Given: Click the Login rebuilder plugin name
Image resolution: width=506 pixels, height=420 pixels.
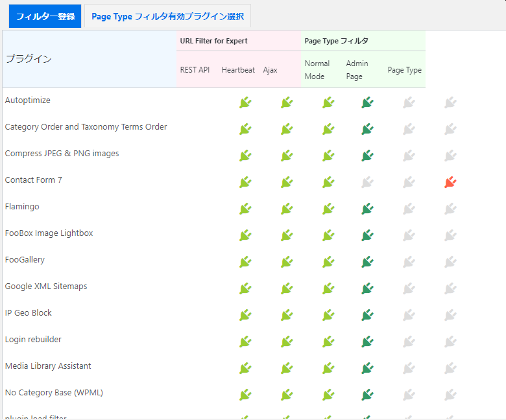Looking at the screenshot, I should pyautogui.click(x=33, y=340).
